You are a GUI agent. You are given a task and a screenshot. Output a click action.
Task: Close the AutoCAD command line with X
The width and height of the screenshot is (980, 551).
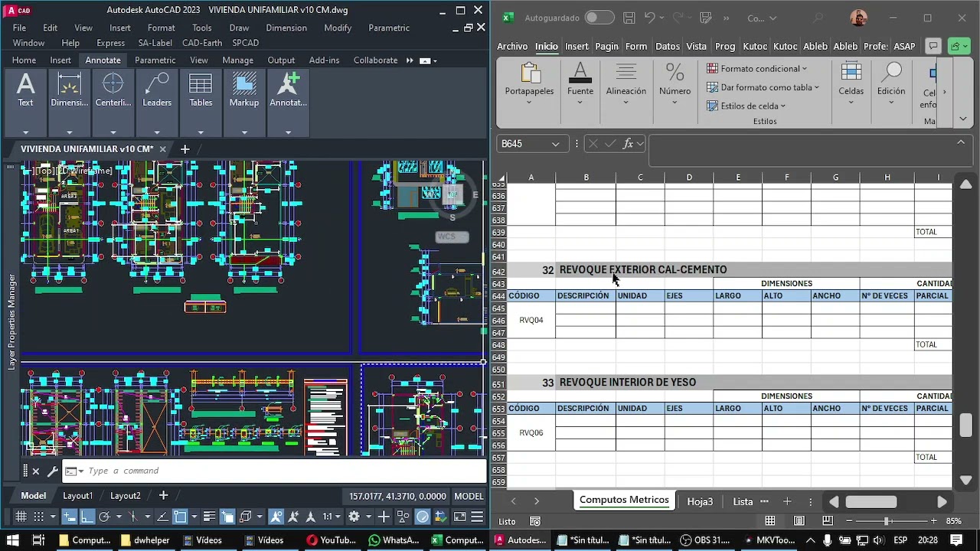pos(35,471)
